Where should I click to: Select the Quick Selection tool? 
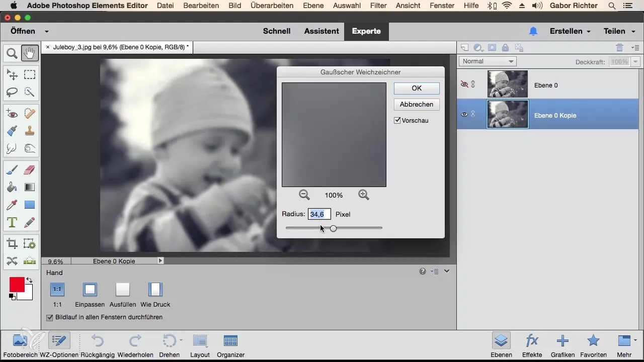coord(30,92)
